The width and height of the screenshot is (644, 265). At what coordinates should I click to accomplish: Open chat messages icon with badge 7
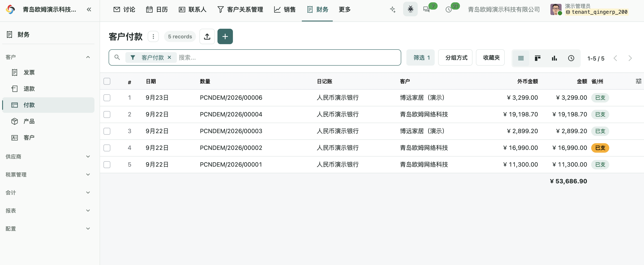tap(426, 9)
